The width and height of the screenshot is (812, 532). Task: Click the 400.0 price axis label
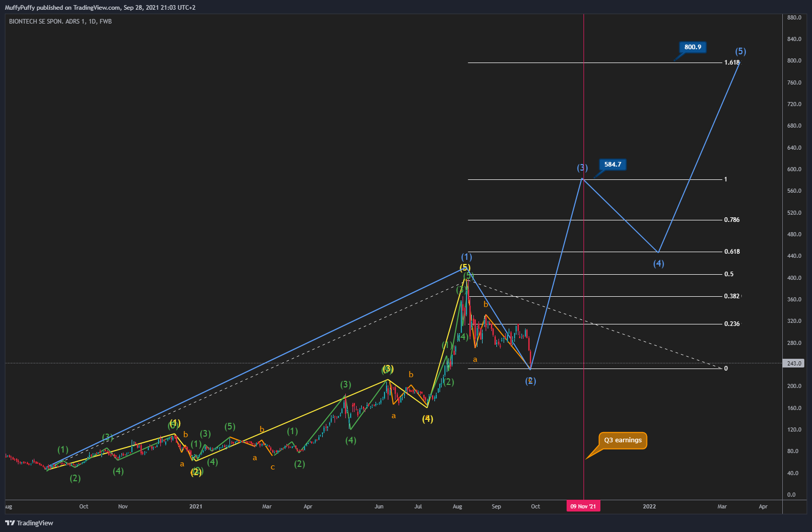tap(794, 278)
